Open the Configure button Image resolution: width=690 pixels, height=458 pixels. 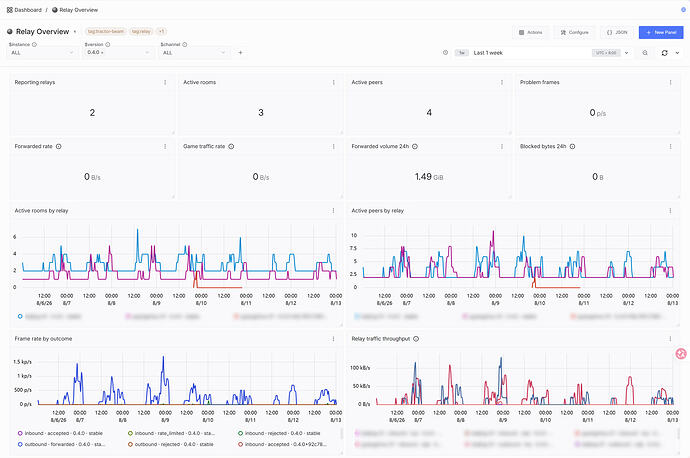tap(574, 32)
